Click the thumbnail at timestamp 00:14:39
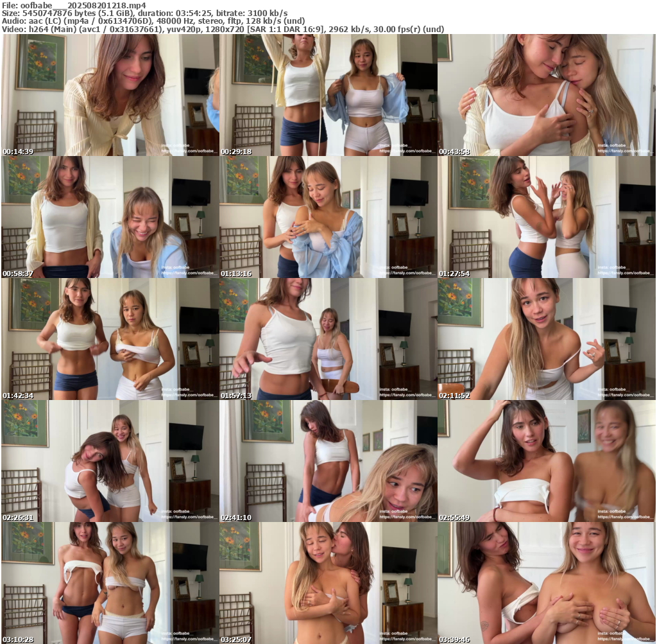657x644 pixels. [110, 95]
